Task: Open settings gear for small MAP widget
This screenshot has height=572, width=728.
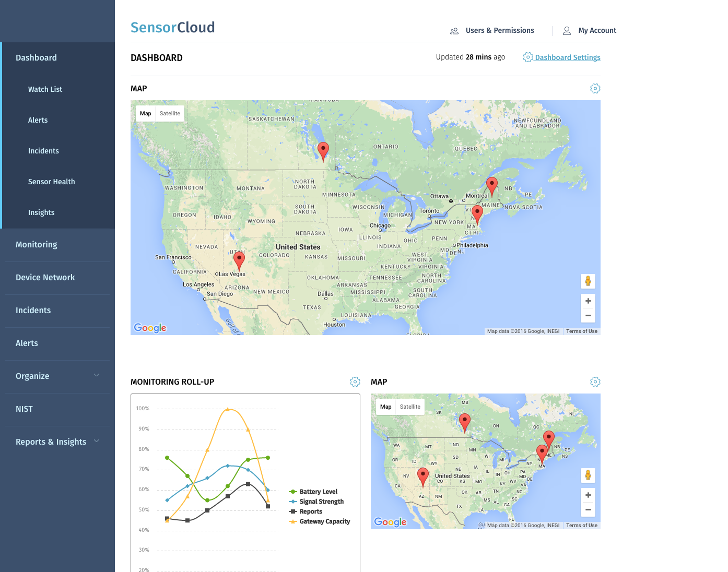Action: click(x=595, y=382)
